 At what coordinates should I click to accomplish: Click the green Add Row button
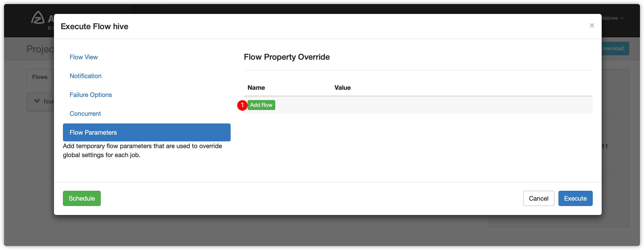[x=261, y=105]
